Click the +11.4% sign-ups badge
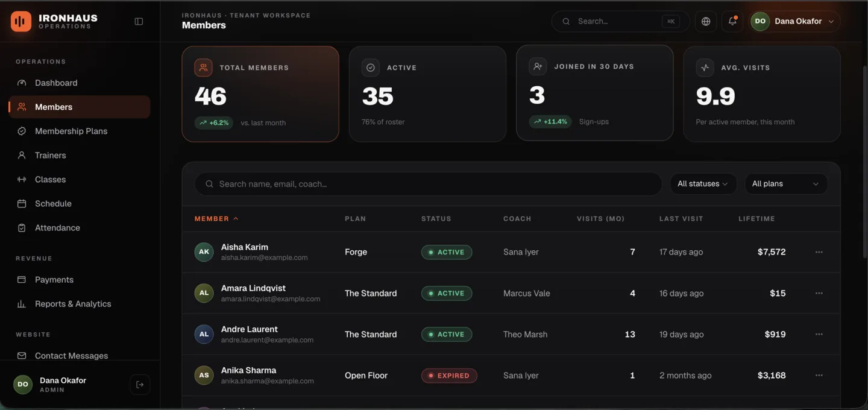The image size is (868, 410). 550,121
